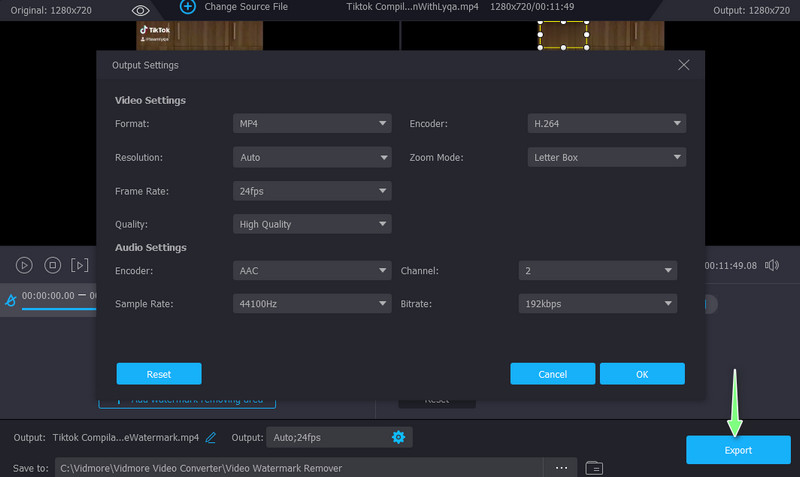
Task: Open output settings via the gear icon
Action: tap(398, 437)
